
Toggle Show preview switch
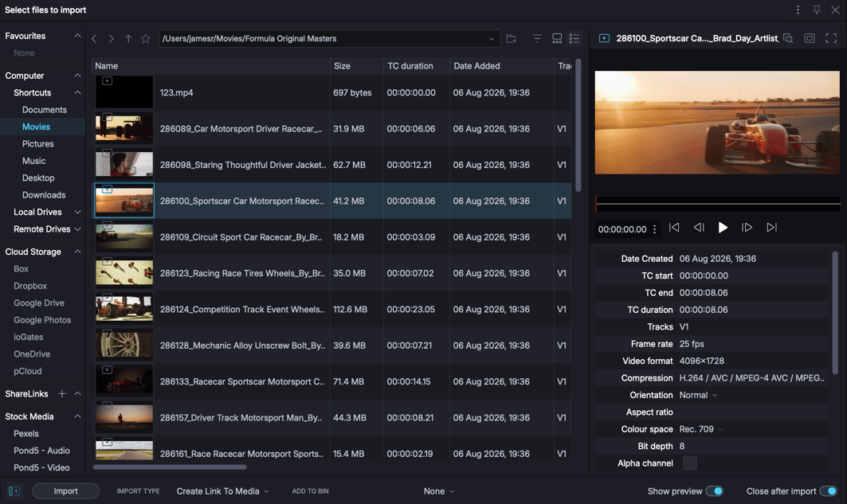click(x=714, y=491)
